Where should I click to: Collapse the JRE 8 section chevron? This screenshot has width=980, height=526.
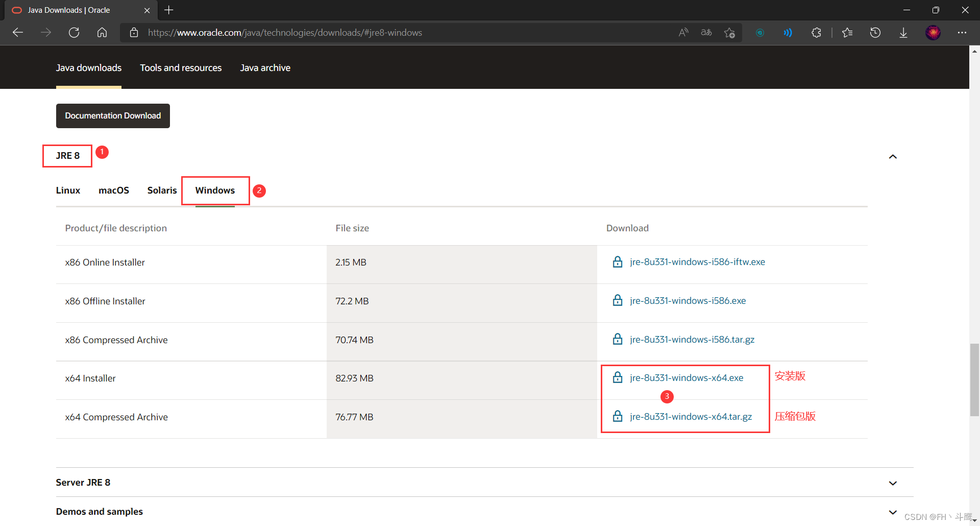coord(893,156)
